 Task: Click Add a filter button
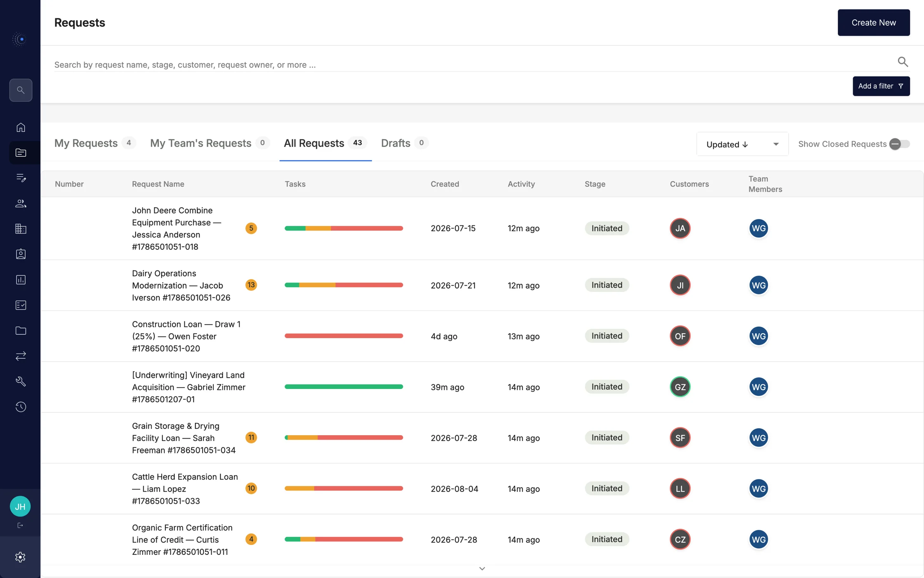[x=881, y=86]
